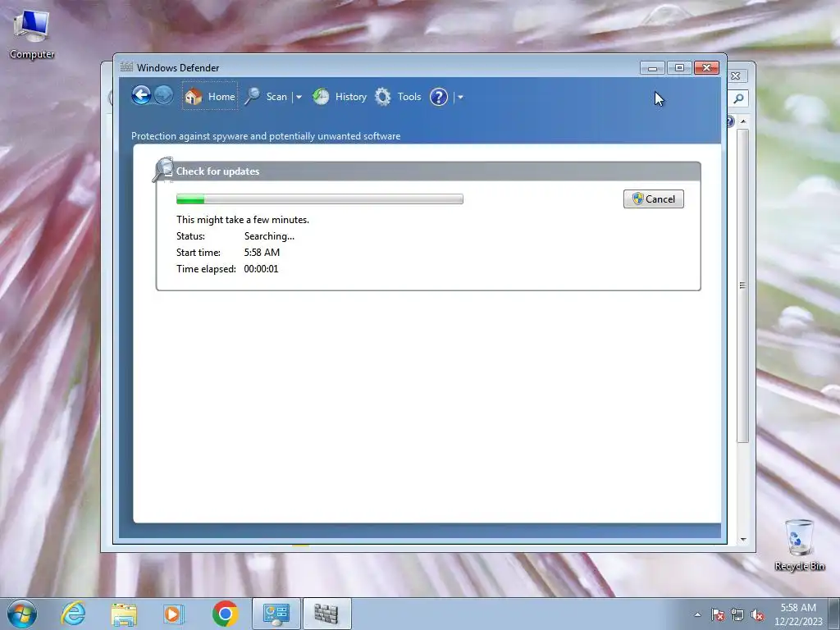
Task: Maximize the Windows Defender window
Action: pos(679,67)
